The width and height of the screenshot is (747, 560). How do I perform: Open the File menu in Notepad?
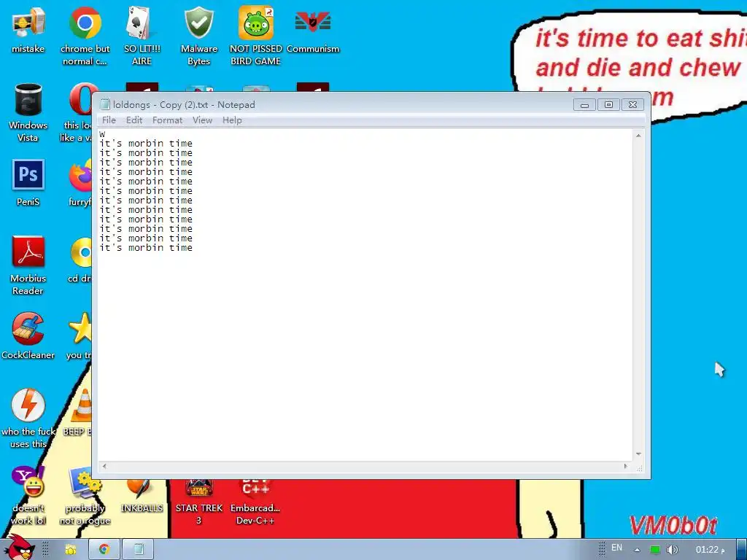[109, 120]
